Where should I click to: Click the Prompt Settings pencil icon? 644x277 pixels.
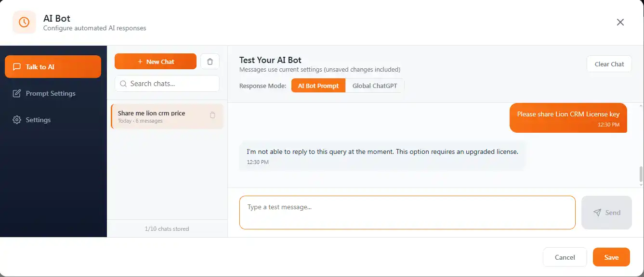16,93
